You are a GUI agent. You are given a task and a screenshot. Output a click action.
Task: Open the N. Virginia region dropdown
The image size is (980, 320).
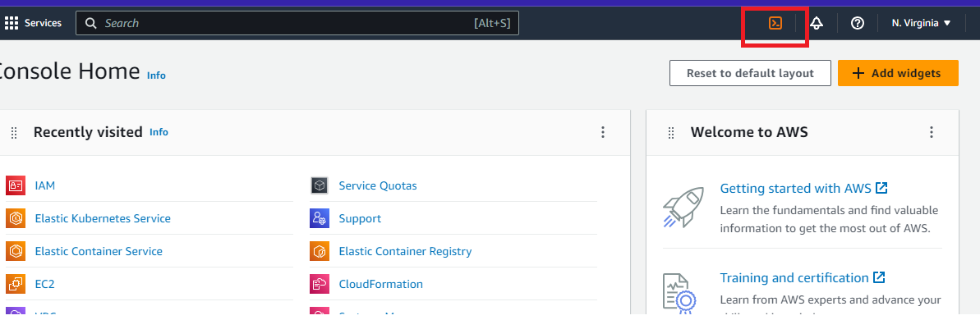[921, 23]
